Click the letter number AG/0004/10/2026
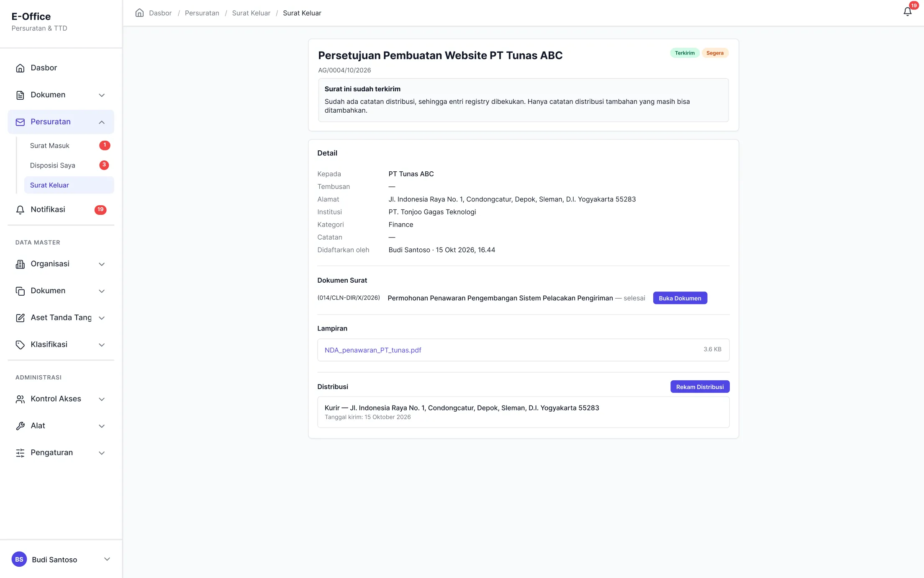The height and width of the screenshot is (578, 924). (x=344, y=70)
